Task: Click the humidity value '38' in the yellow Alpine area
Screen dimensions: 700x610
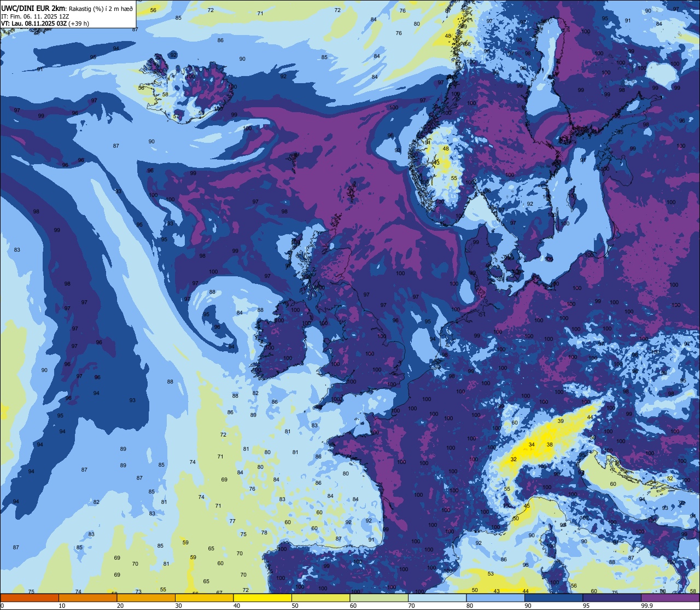Action: (x=550, y=445)
